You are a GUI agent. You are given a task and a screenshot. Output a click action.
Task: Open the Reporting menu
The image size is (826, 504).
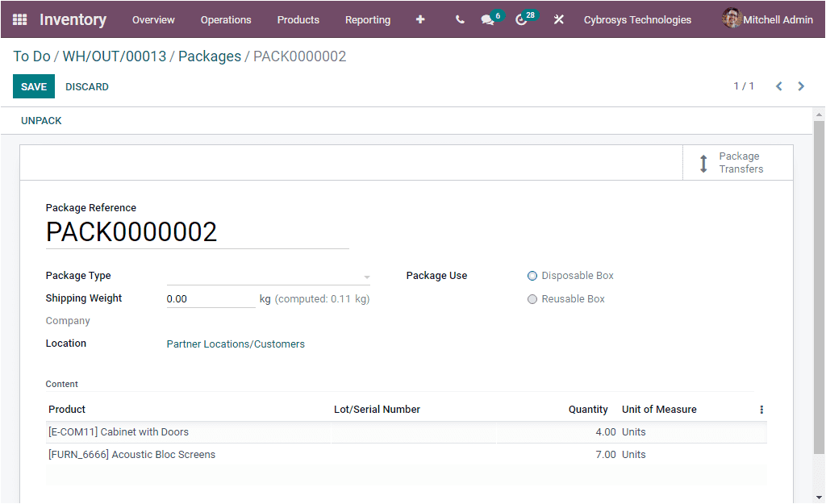click(x=368, y=19)
